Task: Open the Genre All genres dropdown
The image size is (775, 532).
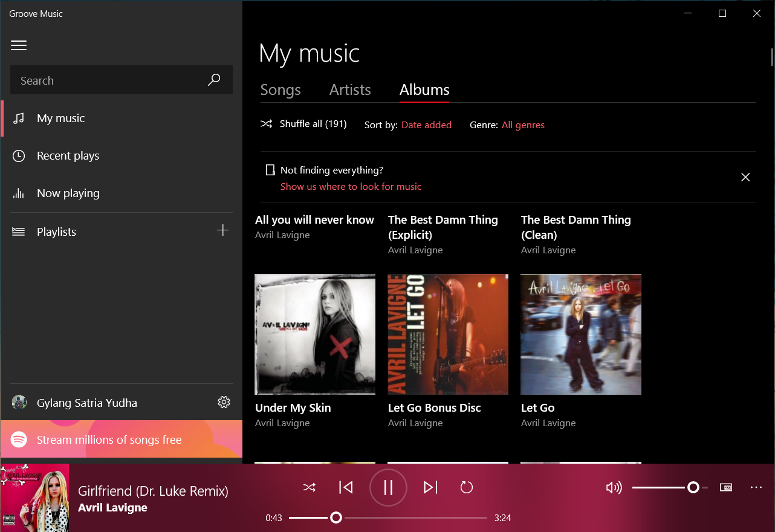Action: click(523, 125)
